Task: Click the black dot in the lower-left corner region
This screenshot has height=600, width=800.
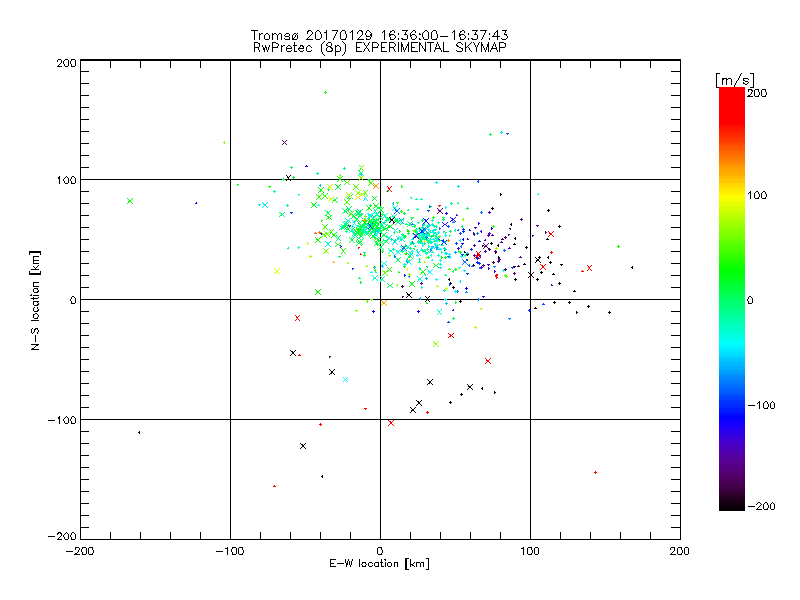Action: pyautogui.click(x=139, y=433)
